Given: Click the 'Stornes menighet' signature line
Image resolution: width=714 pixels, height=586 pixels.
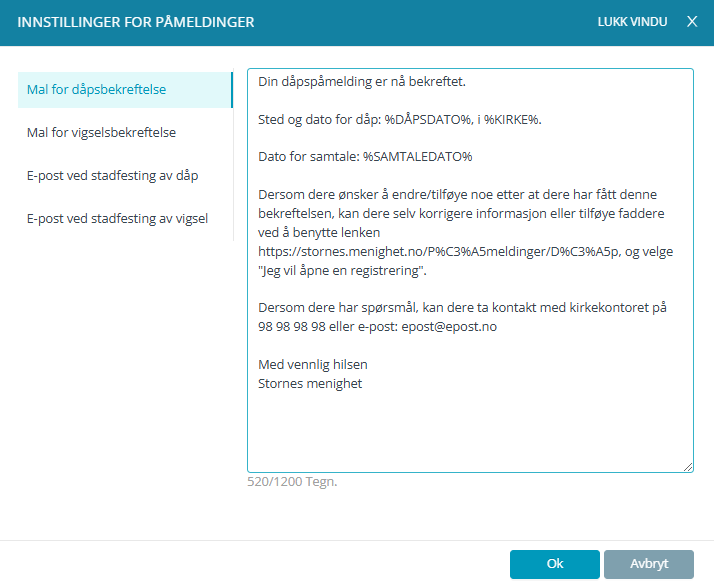Looking at the screenshot, I should 310,383.
